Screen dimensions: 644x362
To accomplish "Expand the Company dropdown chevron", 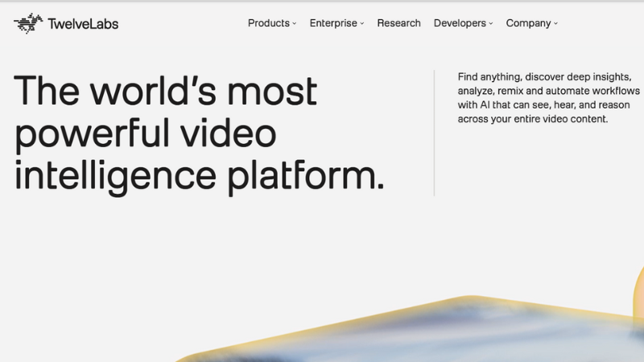I will pos(555,23).
